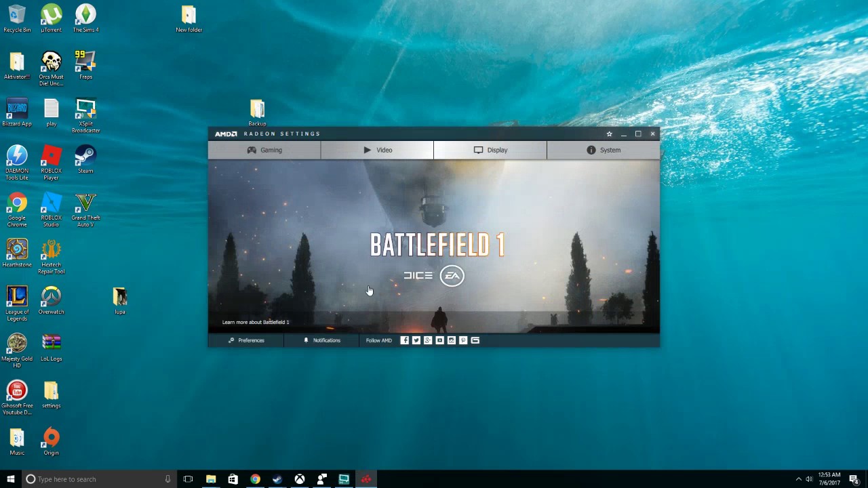Open Hextech Repair Tool desktop icon
This screenshot has height=488, width=868.
[x=51, y=257]
